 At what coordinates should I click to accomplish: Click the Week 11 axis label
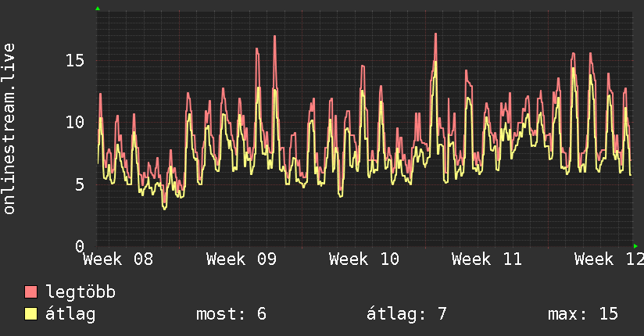[487, 259]
